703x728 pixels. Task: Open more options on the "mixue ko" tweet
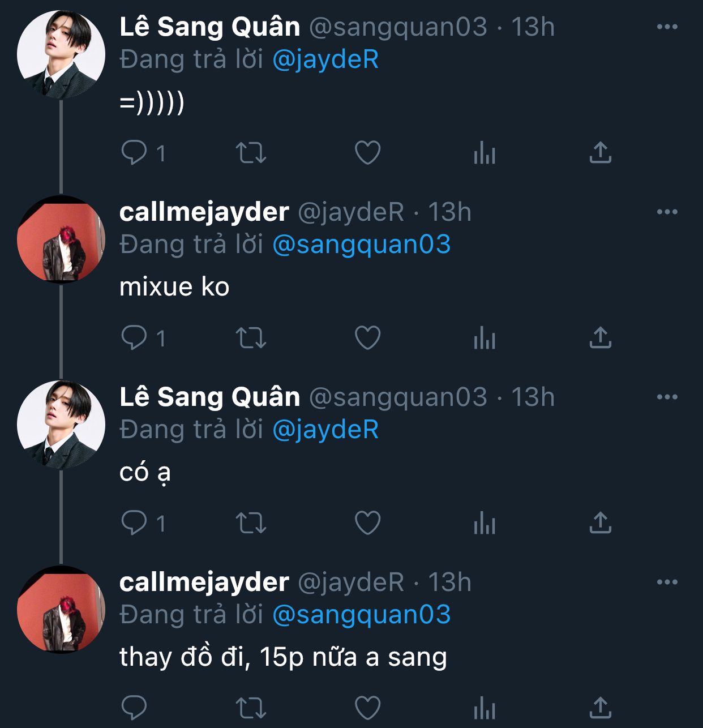coord(667,212)
